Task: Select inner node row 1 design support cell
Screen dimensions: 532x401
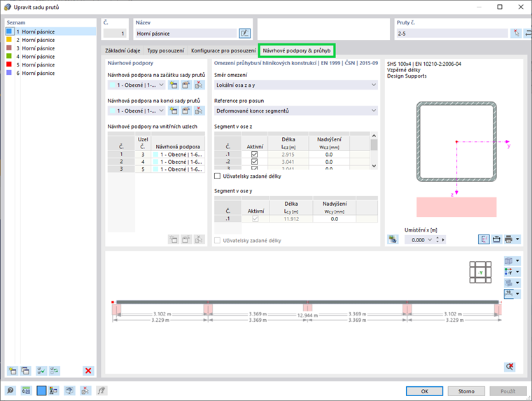Action: click(178, 155)
